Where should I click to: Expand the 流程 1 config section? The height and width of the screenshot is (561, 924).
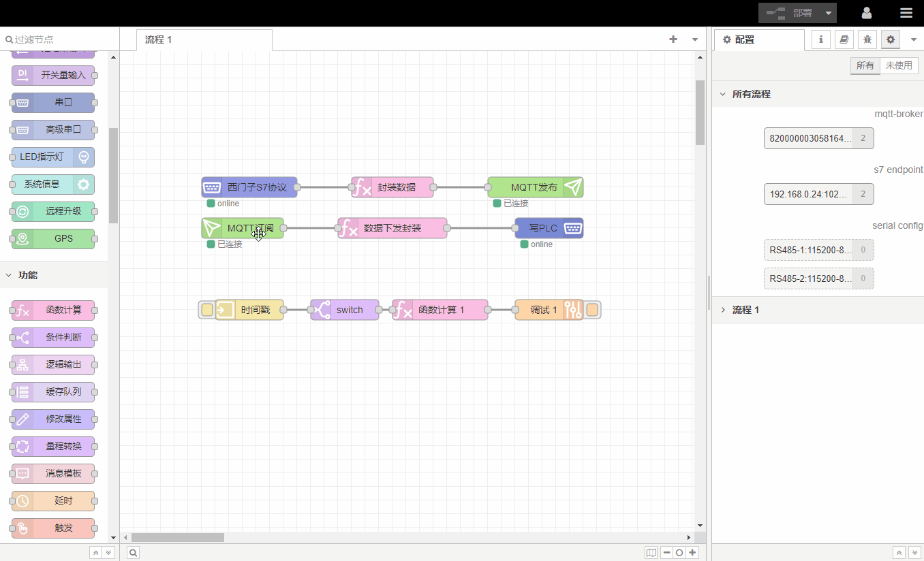click(723, 310)
